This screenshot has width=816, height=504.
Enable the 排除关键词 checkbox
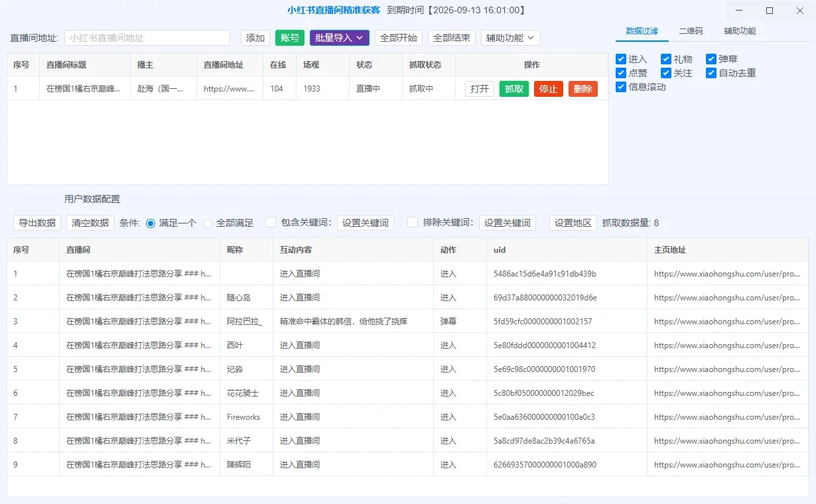point(413,222)
